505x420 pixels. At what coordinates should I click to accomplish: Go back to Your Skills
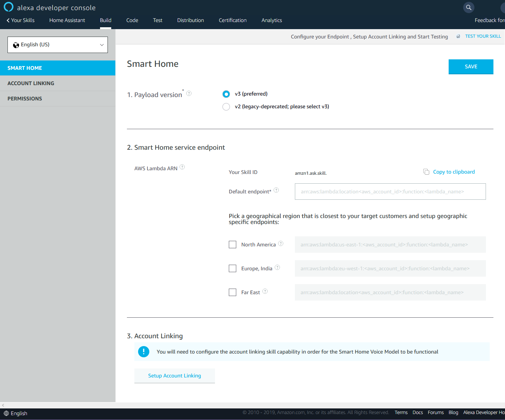point(23,20)
